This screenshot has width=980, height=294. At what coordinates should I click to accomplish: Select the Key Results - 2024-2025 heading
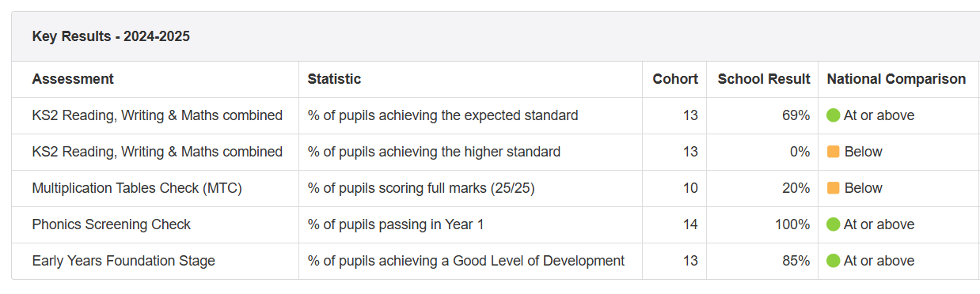pos(111,36)
